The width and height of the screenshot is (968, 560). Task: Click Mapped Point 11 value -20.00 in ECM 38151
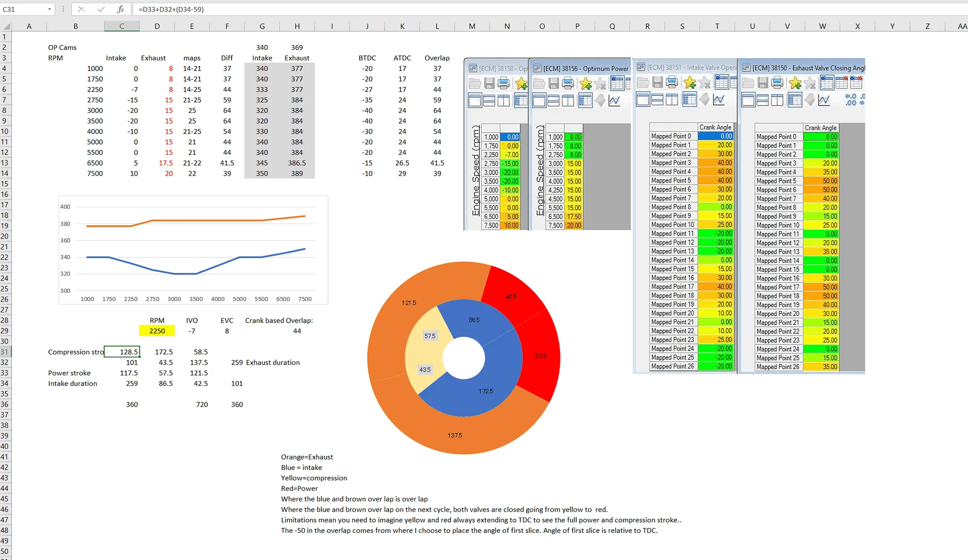[715, 234]
